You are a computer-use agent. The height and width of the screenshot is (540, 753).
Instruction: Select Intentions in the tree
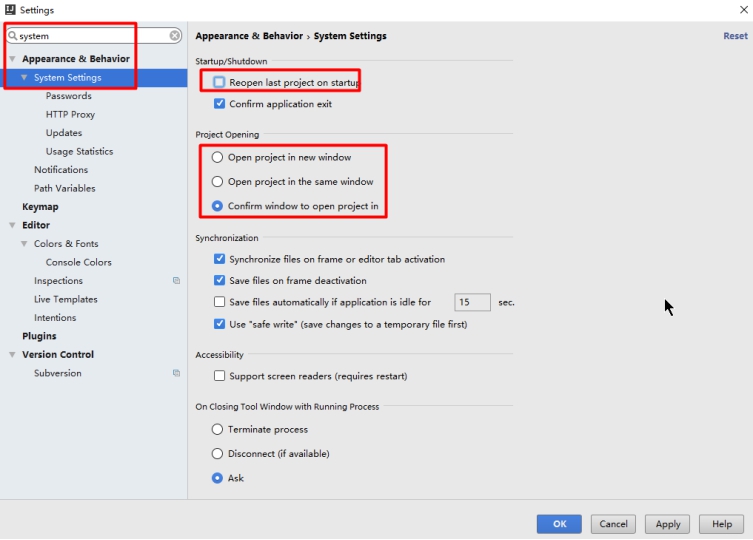(55, 318)
